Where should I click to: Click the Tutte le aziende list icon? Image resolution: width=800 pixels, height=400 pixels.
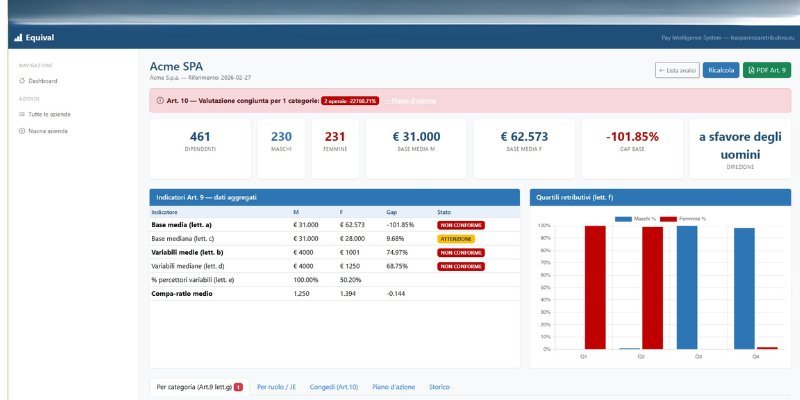[x=22, y=114]
